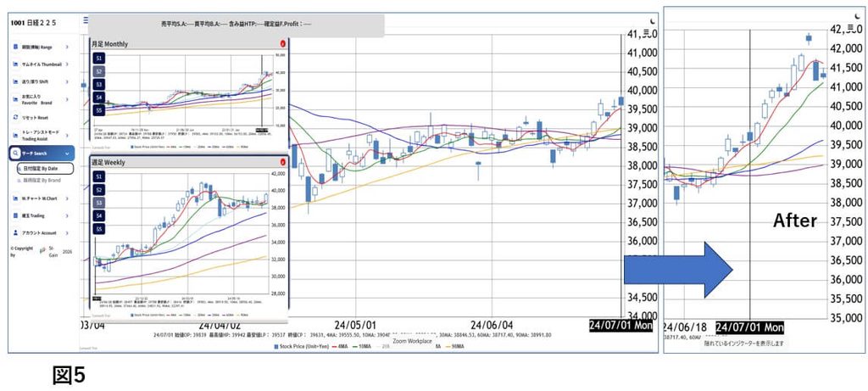Click the St-Gain logo icon in copyright
Viewport: 868px width, 391px height.
[42, 249]
